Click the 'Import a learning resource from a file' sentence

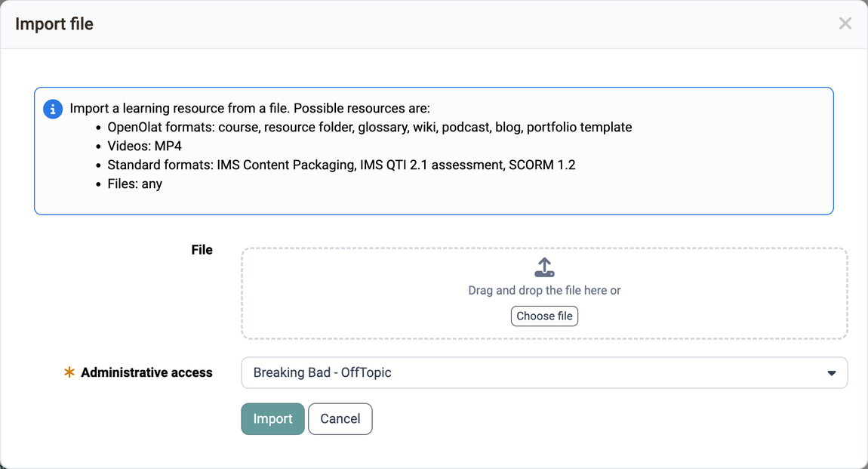click(x=250, y=108)
